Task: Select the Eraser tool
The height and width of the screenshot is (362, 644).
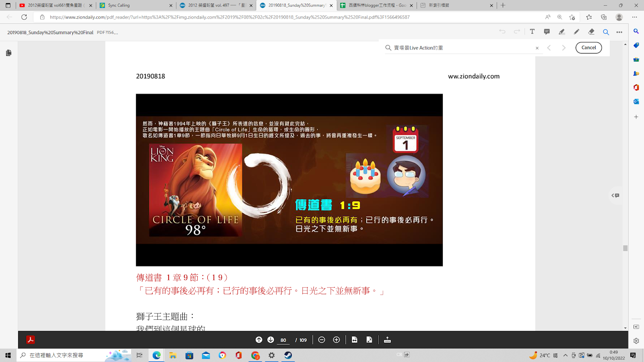Action: coord(591,32)
